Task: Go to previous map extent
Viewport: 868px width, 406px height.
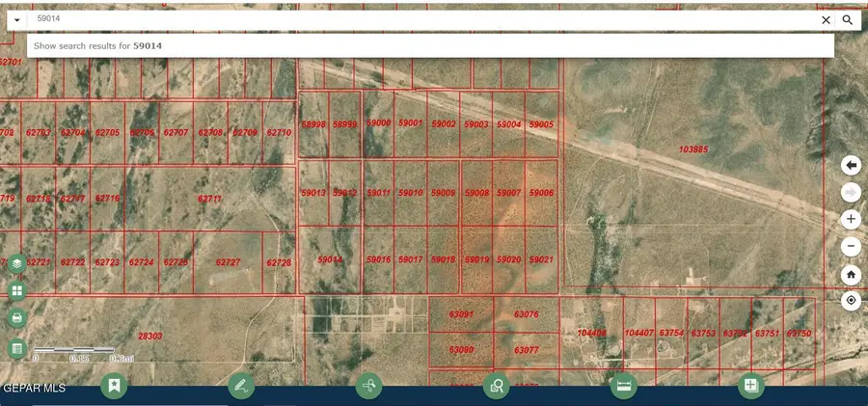Action: point(851,165)
